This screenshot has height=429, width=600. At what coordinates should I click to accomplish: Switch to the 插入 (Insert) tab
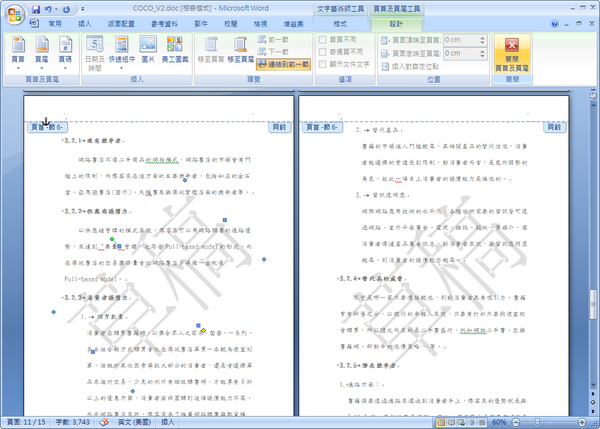[85, 24]
